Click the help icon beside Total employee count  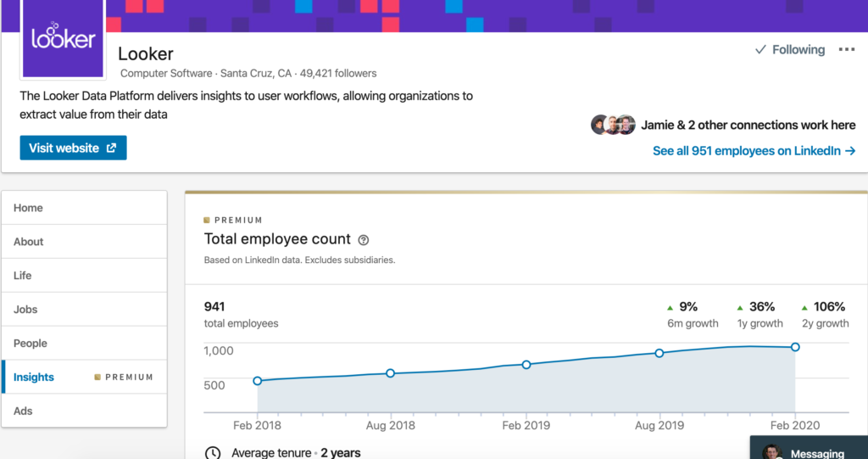pos(363,240)
